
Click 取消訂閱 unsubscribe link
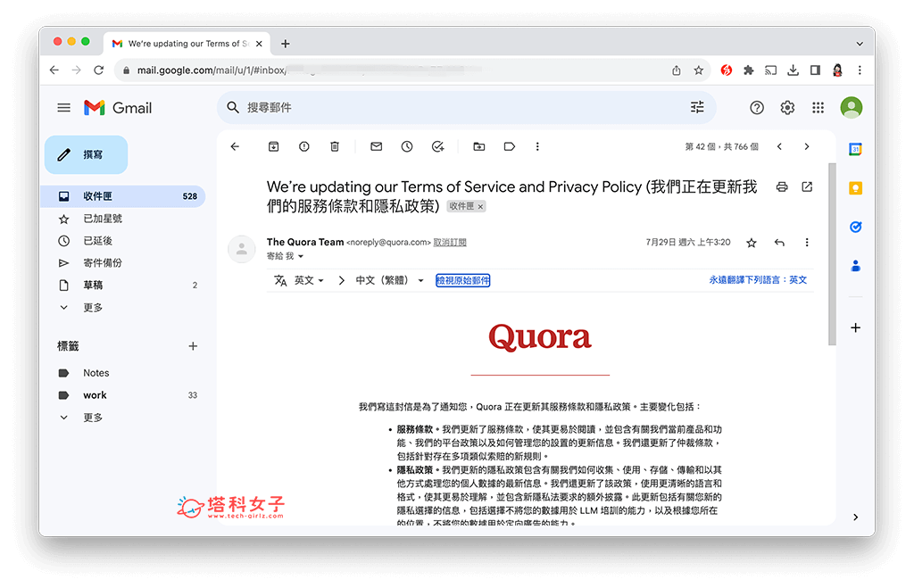450,243
